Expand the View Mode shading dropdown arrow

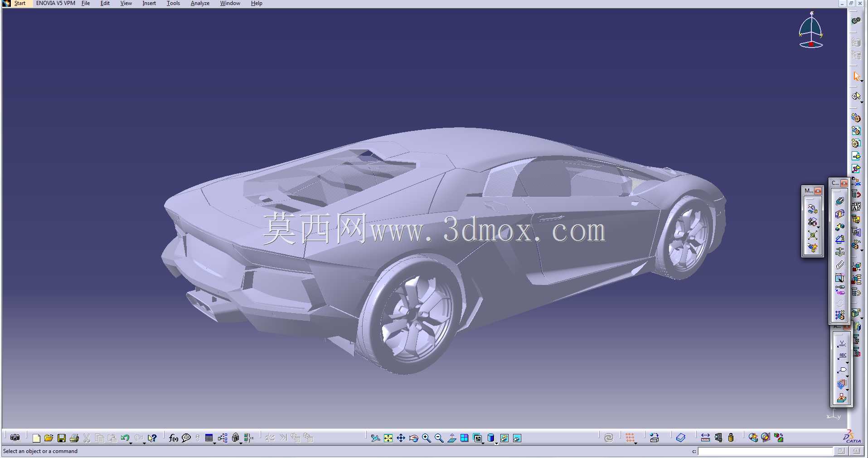tap(496, 443)
